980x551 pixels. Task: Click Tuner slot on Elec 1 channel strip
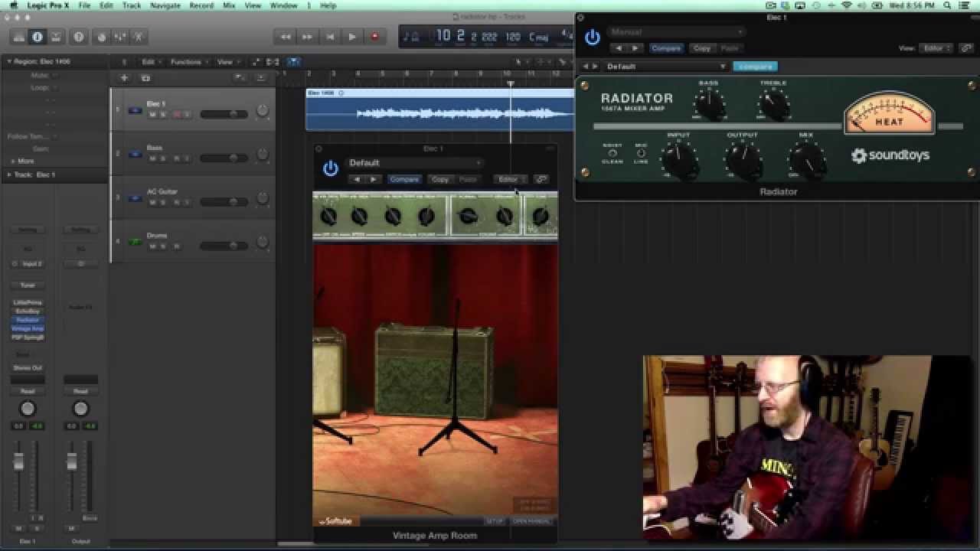(x=28, y=285)
